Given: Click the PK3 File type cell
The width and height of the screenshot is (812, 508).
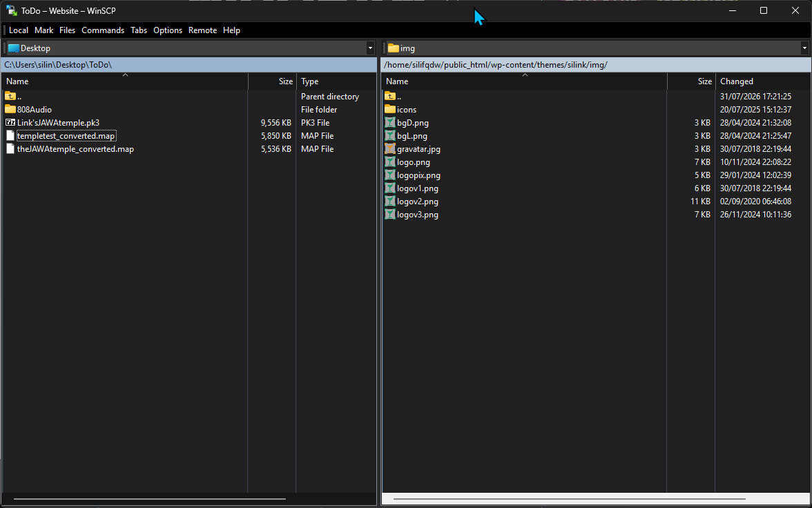Looking at the screenshot, I should click(x=316, y=123).
